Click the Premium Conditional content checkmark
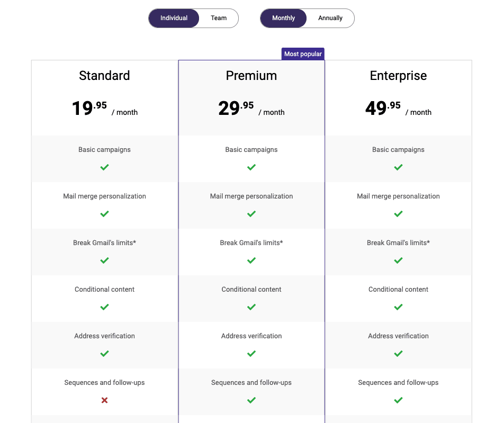Image resolution: width=504 pixels, height=423 pixels. [x=251, y=307]
